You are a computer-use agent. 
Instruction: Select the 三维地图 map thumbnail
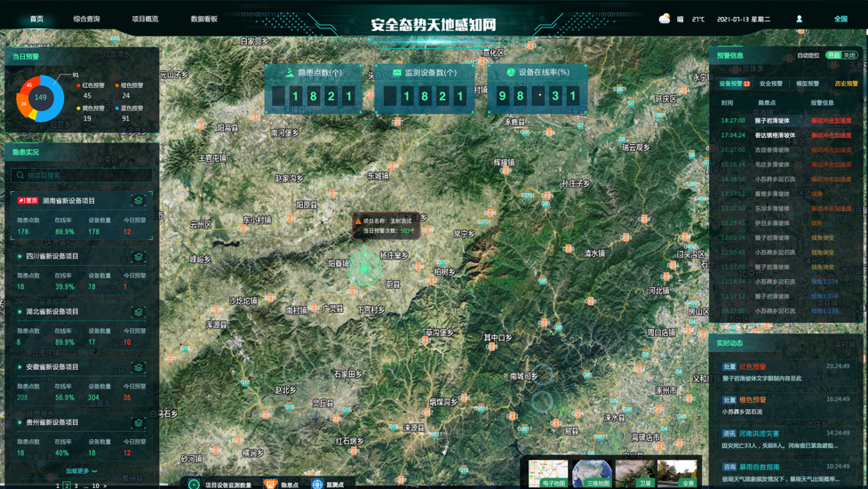tap(592, 473)
